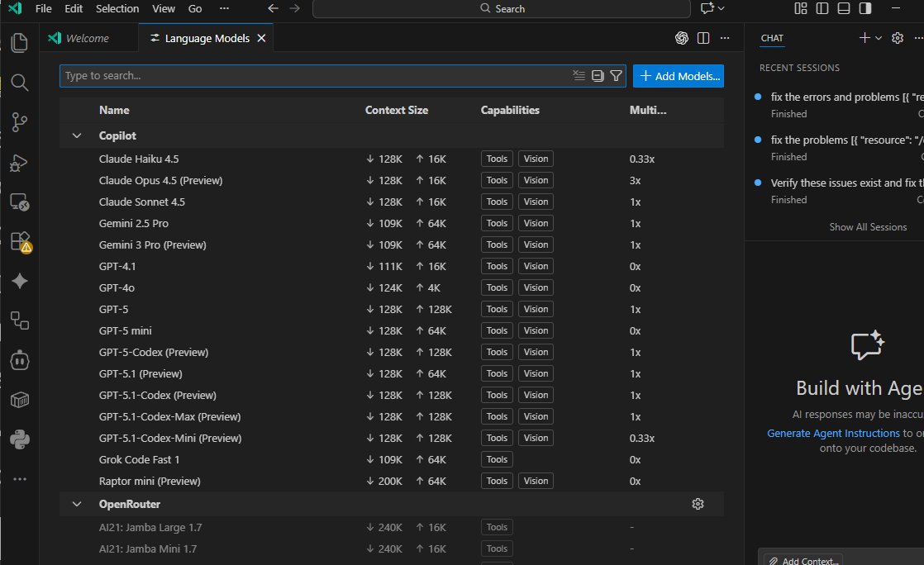Open chat dropdown arrow in title bar
This screenshot has height=565, width=924.
721,8
